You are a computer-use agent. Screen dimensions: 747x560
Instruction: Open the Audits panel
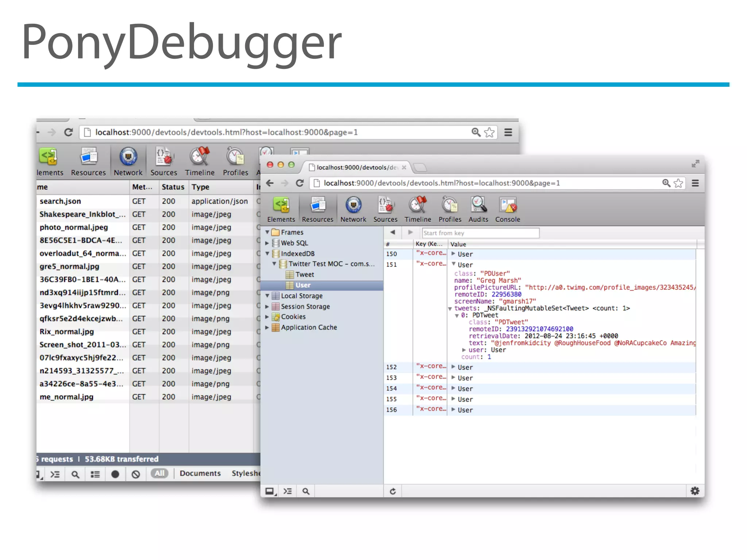click(x=478, y=210)
